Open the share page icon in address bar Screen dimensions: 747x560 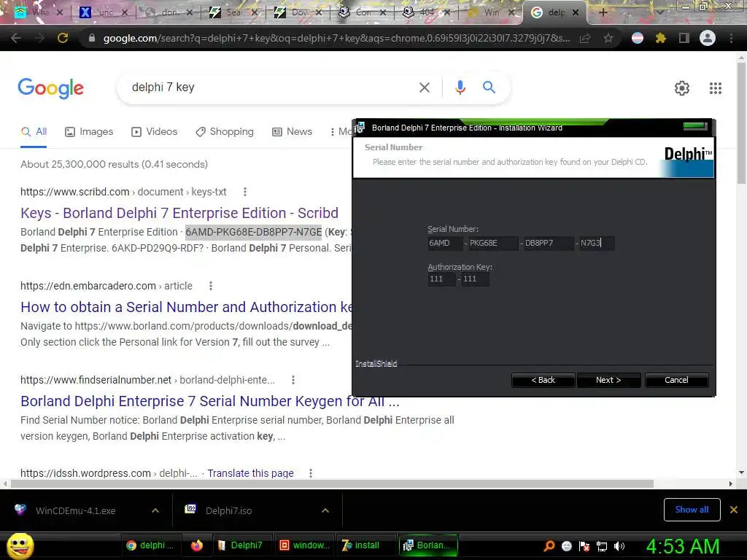tap(585, 38)
